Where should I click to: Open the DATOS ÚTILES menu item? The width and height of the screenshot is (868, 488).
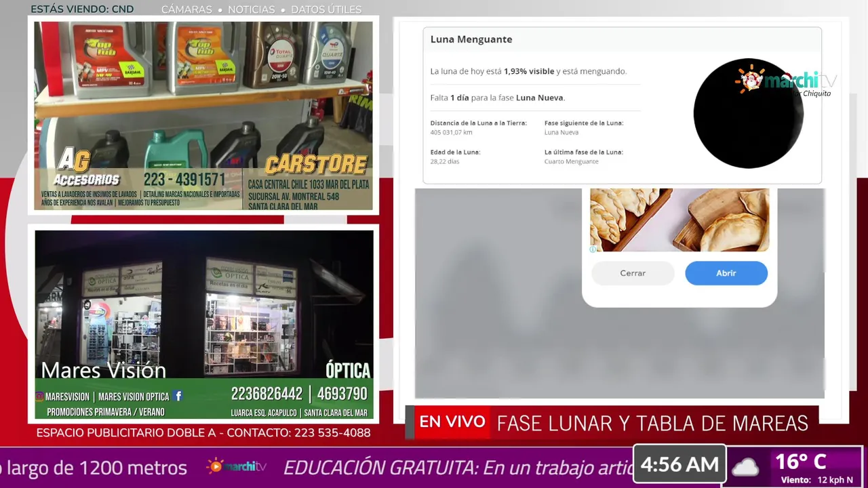(326, 9)
